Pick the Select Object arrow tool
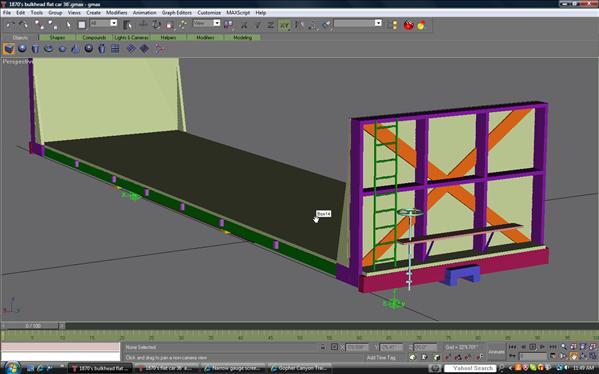 click(68, 25)
